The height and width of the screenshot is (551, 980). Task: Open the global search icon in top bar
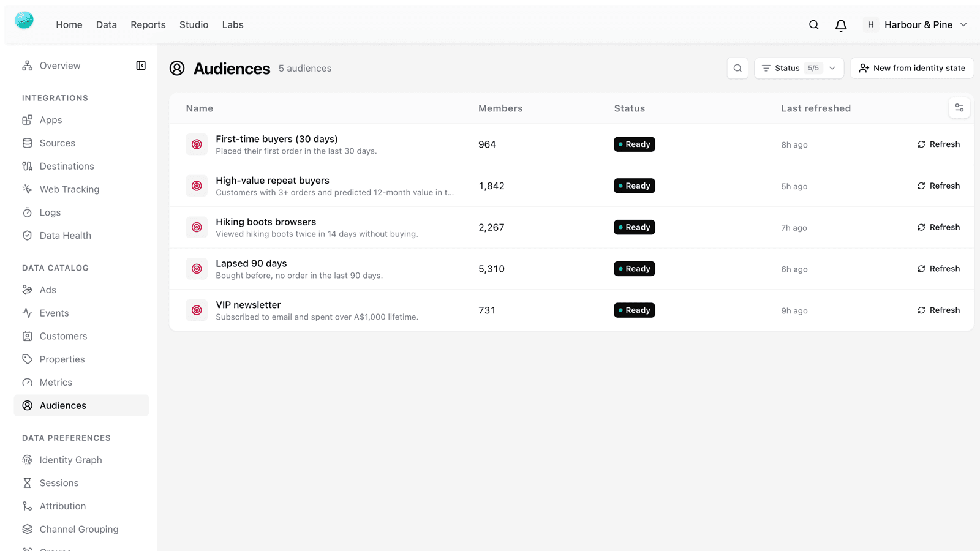(813, 24)
